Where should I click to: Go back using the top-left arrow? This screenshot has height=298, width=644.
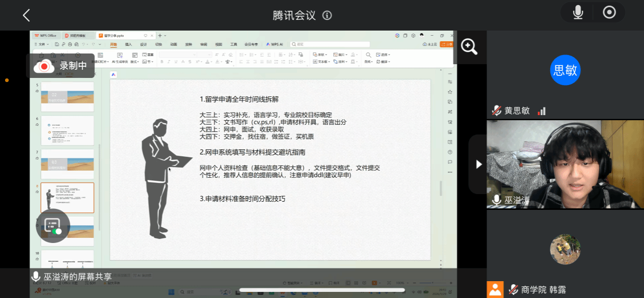click(26, 15)
